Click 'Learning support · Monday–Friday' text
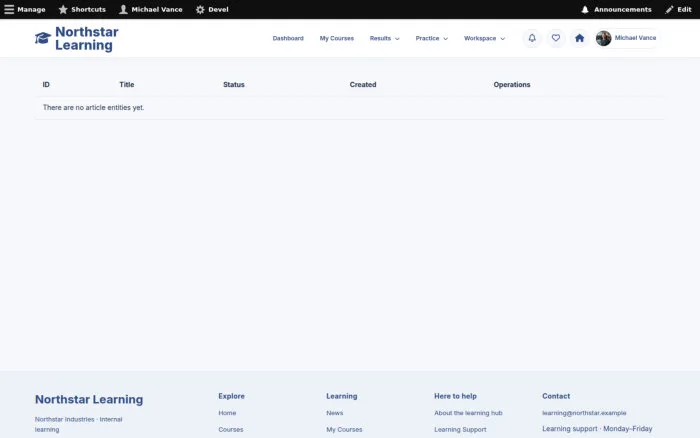 pos(597,429)
